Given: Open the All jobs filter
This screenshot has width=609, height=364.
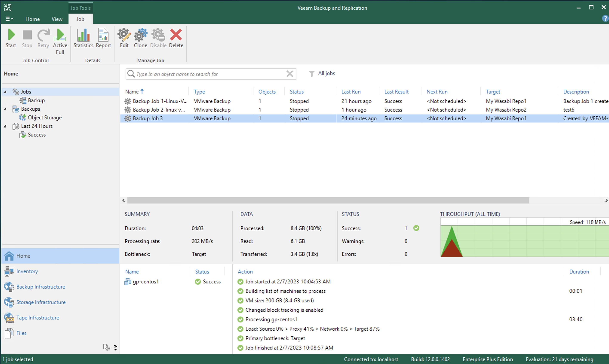Looking at the screenshot, I should click(x=321, y=73).
